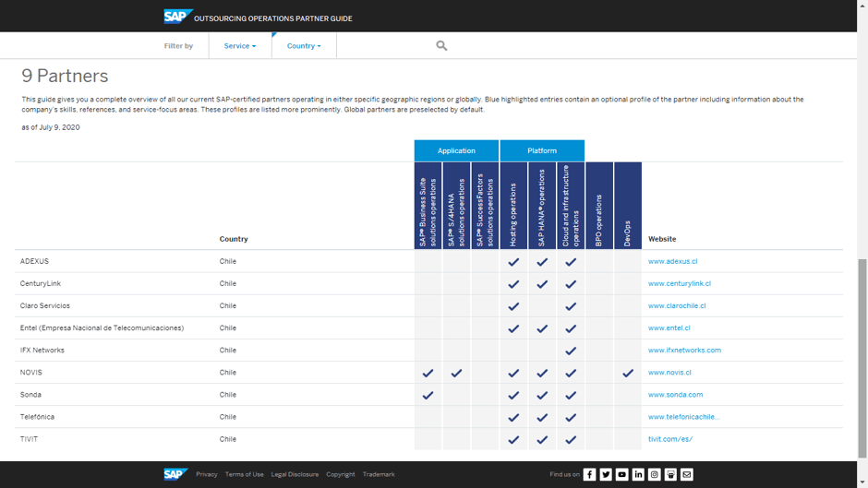The height and width of the screenshot is (488, 868).
Task: Open SAP's YouTube channel icon
Action: pos(621,474)
